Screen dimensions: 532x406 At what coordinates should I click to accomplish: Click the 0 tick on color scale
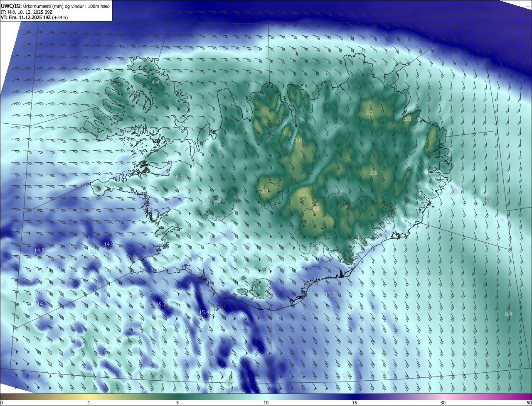(1, 403)
